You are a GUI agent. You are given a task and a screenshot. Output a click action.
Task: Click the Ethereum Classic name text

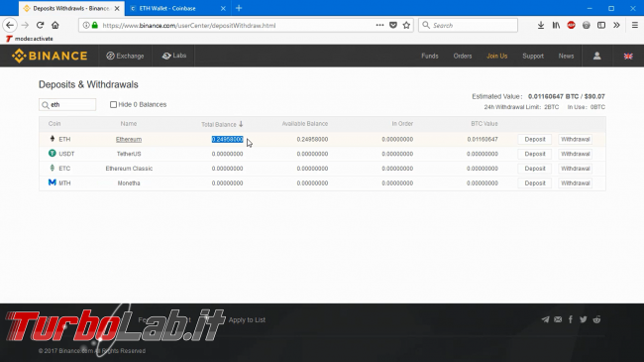[x=129, y=169]
